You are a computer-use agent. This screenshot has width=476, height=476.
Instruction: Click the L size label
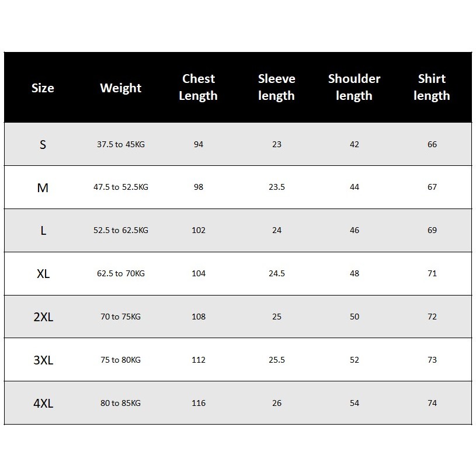[x=43, y=231]
